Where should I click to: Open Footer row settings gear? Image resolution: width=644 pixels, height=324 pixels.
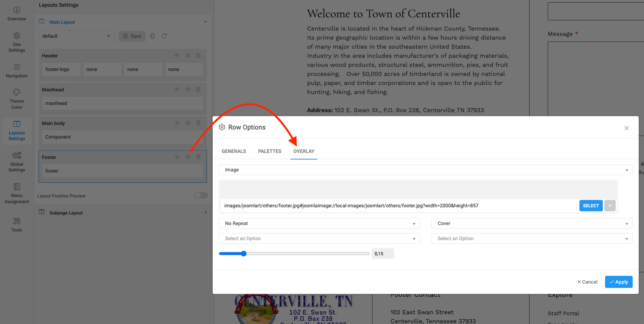(x=188, y=157)
